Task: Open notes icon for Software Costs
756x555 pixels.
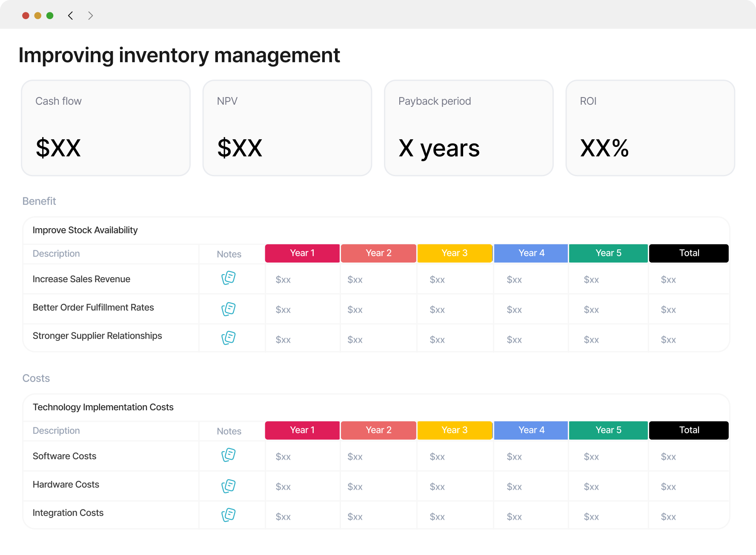Action: pos(229,455)
